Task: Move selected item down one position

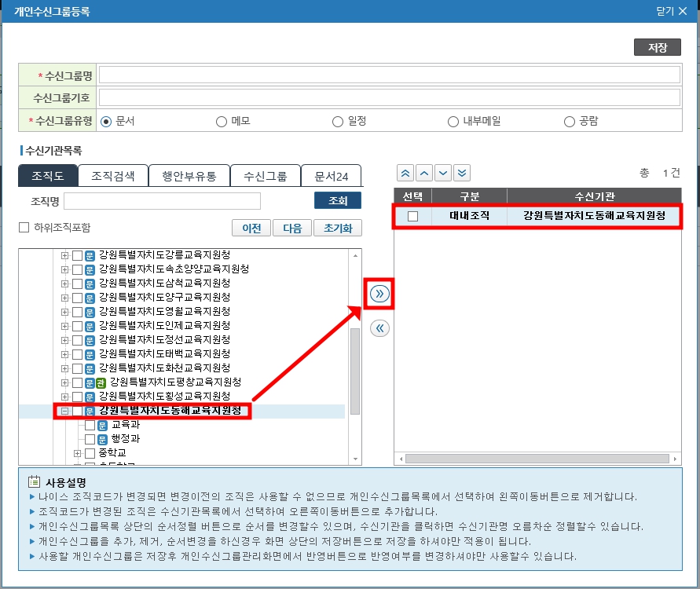Action: [443, 173]
